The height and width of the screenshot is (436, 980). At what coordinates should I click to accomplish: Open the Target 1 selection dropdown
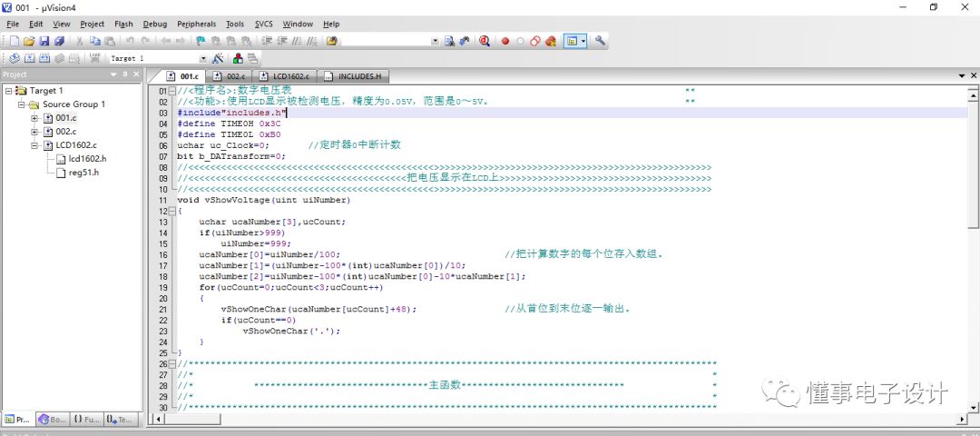pyautogui.click(x=202, y=58)
